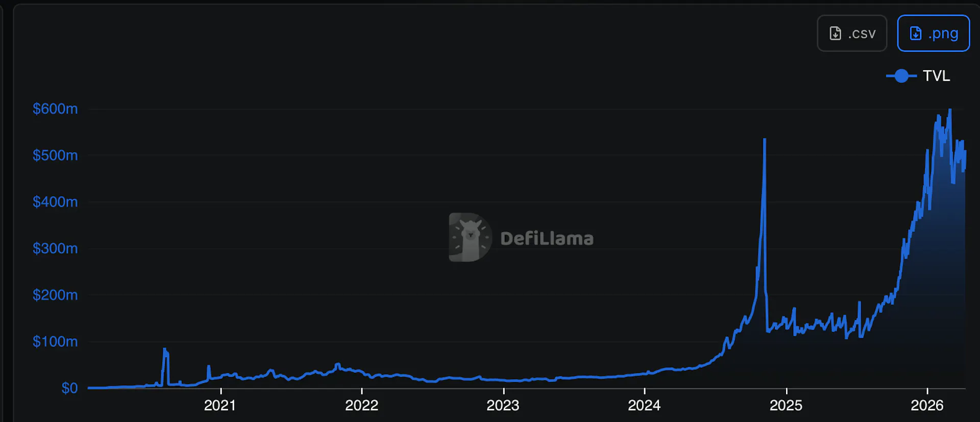Click the DefiLlama watermark text
The image size is (980, 422).
[547, 239]
